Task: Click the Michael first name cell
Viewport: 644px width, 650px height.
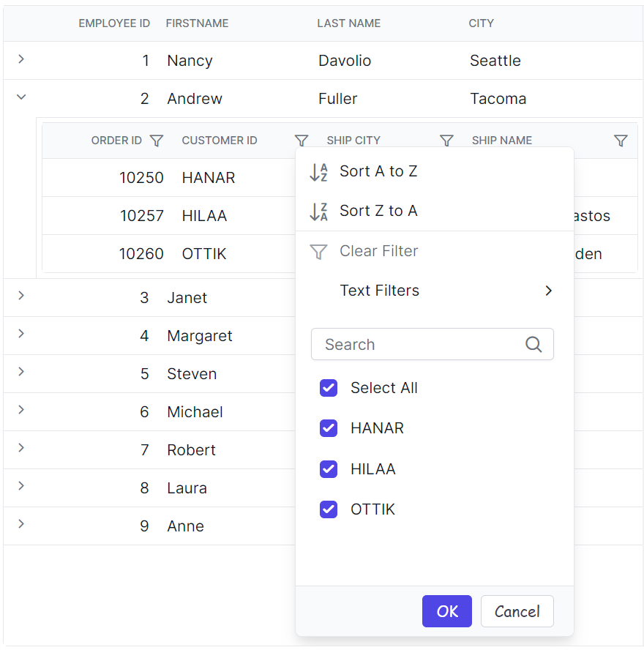Action: (195, 412)
